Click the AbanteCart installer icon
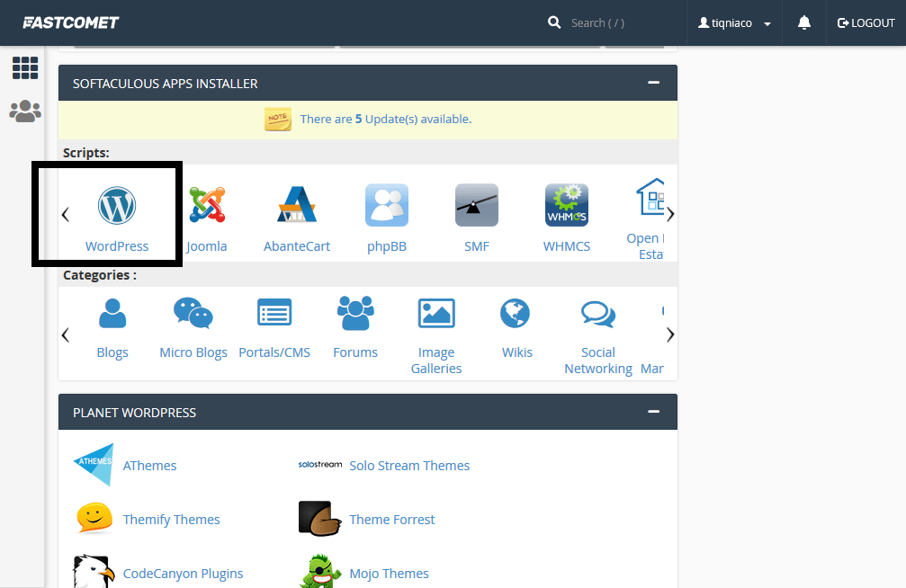Viewport: 906px width, 588px height. [x=297, y=205]
